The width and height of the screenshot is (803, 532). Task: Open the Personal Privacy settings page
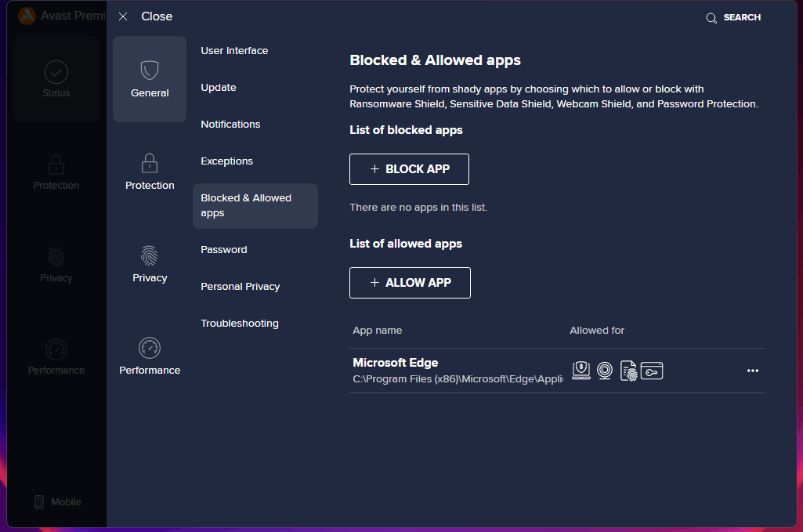point(241,287)
